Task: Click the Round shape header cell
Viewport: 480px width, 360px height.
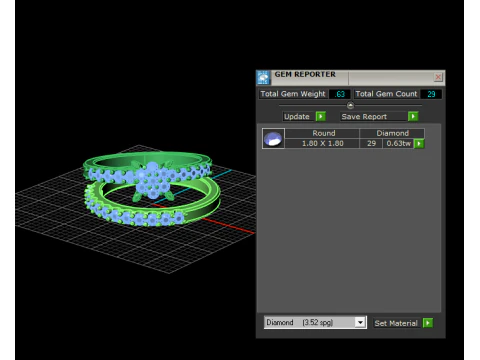Action: click(x=322, y=133)
